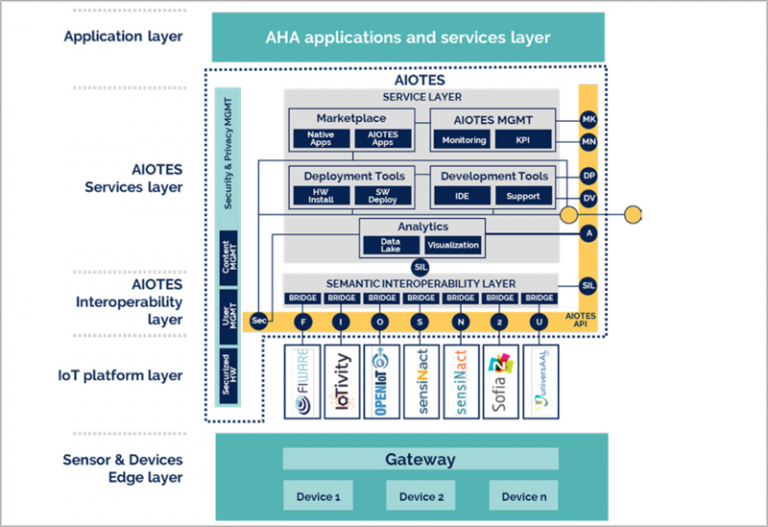The image size is (768, 527).
Task: Select the IoTivity platform logo
Action: (x=341, y=381)
